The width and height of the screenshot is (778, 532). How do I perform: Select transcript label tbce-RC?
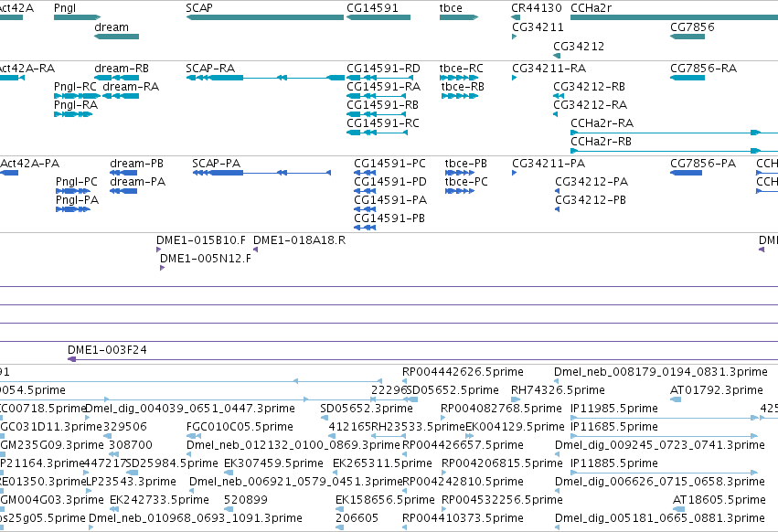coord(461,68)
